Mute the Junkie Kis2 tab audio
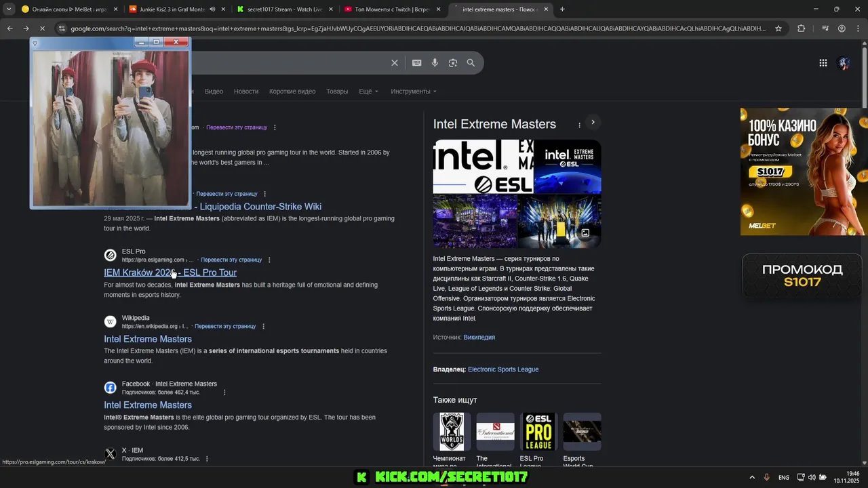868x488 pixels. click(x=212, y=9)
